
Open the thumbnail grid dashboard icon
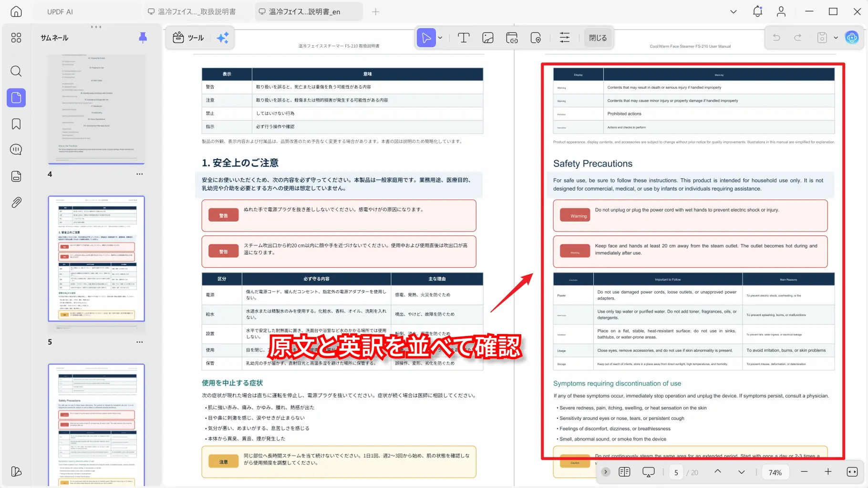(16, 38)
